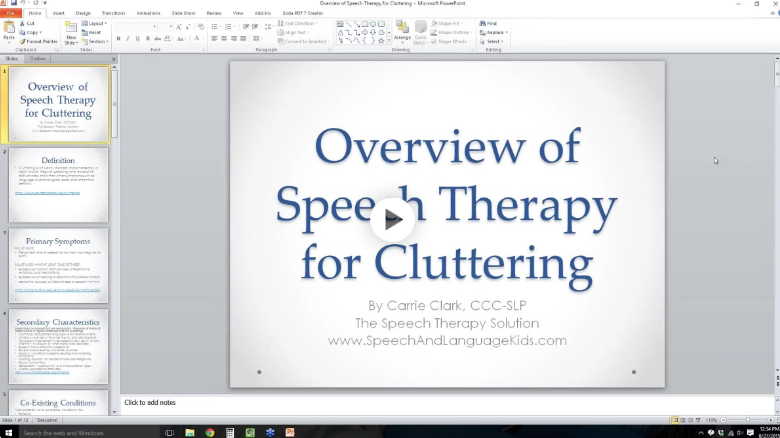Select the Primary Symptoms slide thumbnail
The image size is (780, 438).
click(58, 265)
